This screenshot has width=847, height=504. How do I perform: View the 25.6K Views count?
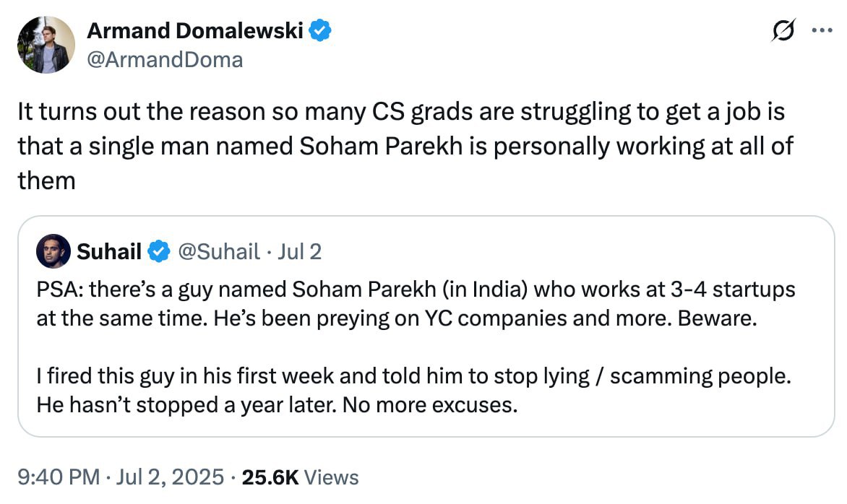pos(301,477)
